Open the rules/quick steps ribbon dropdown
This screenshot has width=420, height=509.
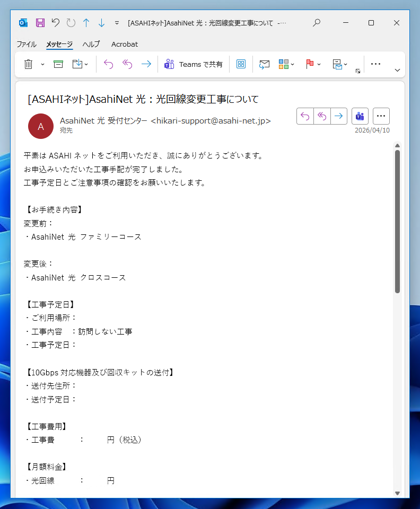[340, 64]
